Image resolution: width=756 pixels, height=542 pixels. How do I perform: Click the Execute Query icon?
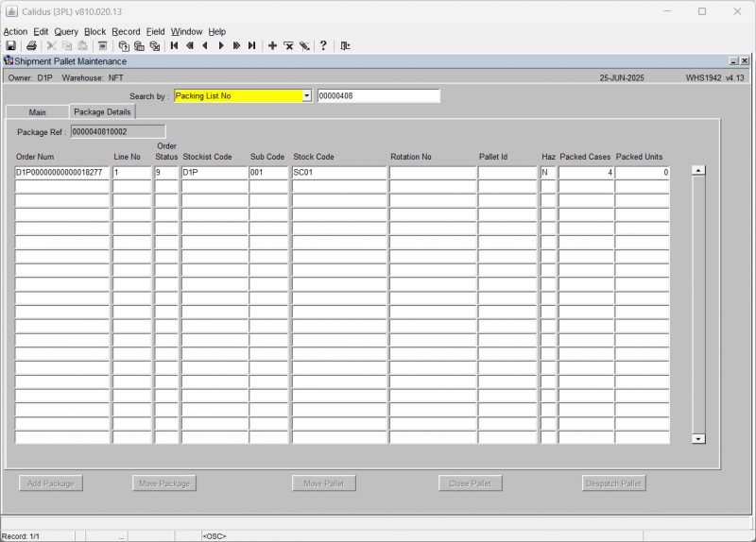coord(139,45)
